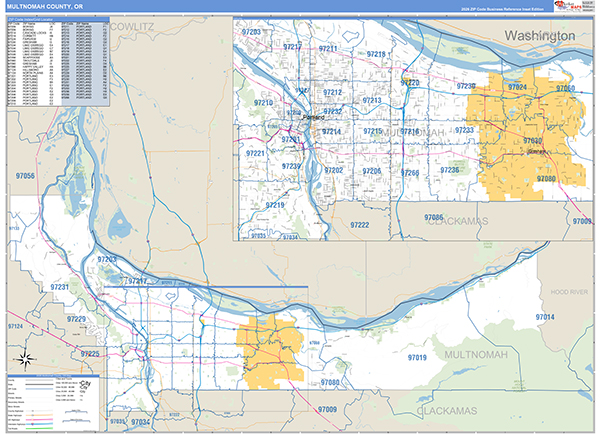Click ZIP 97232 in the inset map
The image size is (600, 434).
[333, 111]
